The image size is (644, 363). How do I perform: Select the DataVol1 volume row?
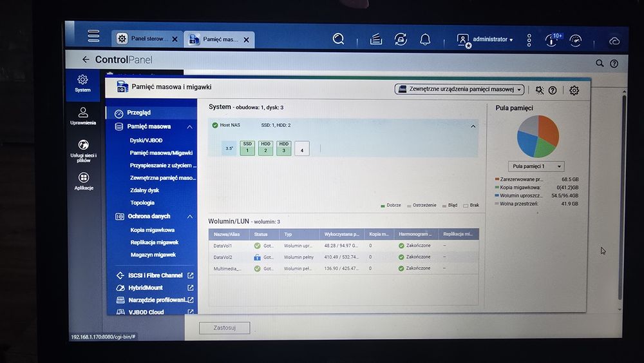click(x=343, y=246)
